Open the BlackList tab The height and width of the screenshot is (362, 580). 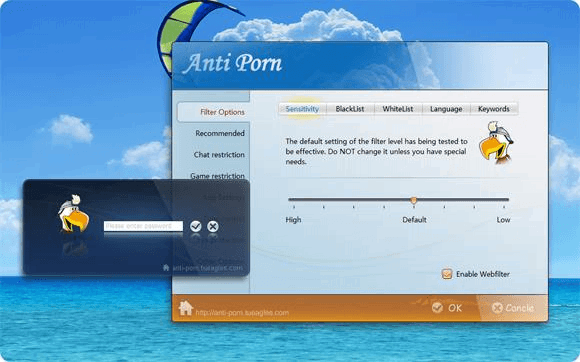pyautogui.click(x=350, y=109)
